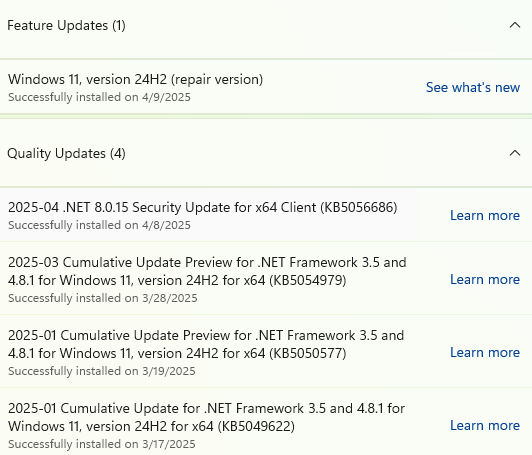Select the 2025-03 Cumulative Update Preview title
532x455 pixels.
207,271
